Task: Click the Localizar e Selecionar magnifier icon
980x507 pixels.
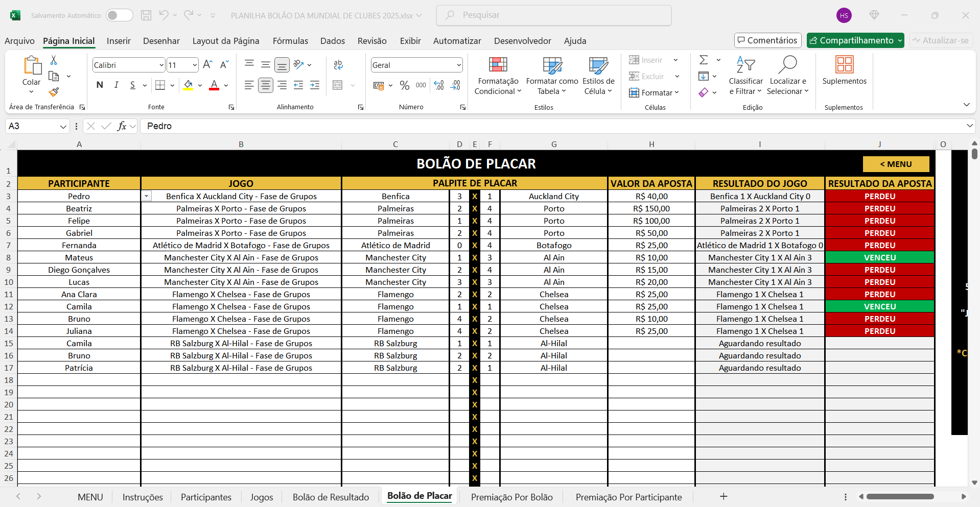Action: (x=787, y=64)
